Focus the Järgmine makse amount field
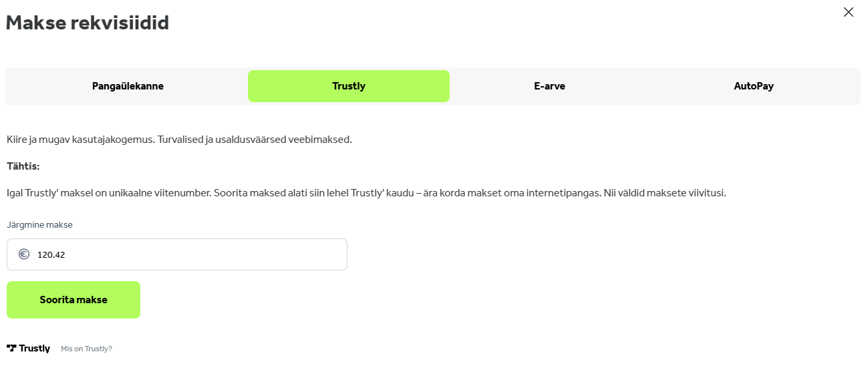 pyautogui.click(x=177, y=254)
